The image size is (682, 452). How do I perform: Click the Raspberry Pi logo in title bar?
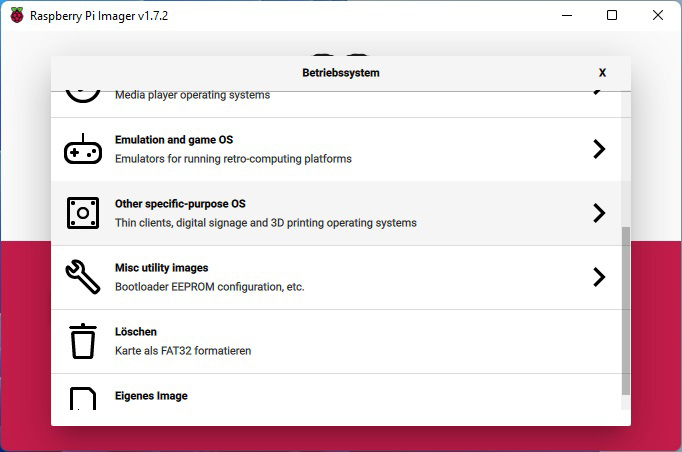click(x=17, y=16)
